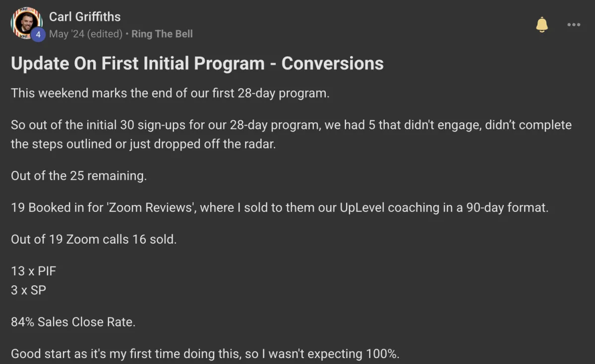Click the '84% Sales Close Rate.' line

(x=73, y=322)
